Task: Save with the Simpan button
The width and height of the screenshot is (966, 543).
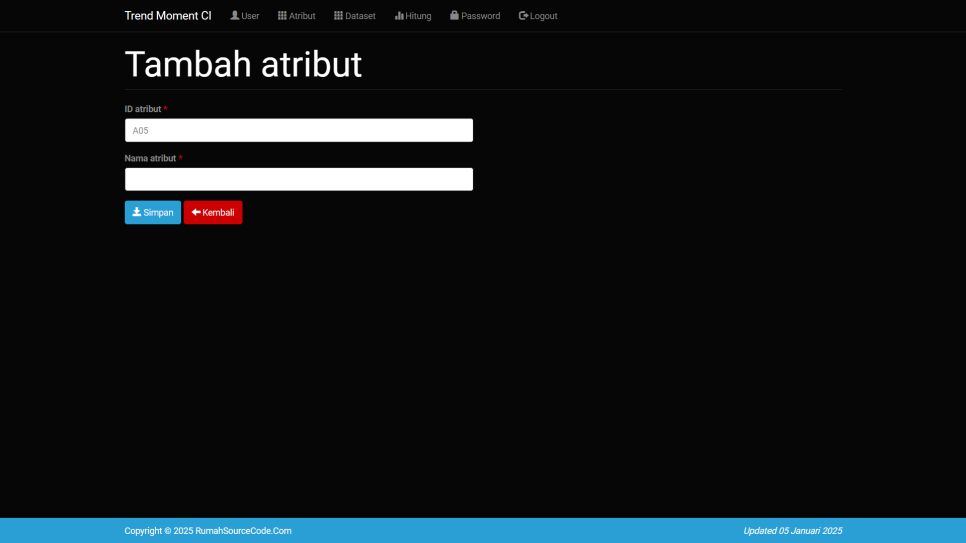Action: pos(153,212)
